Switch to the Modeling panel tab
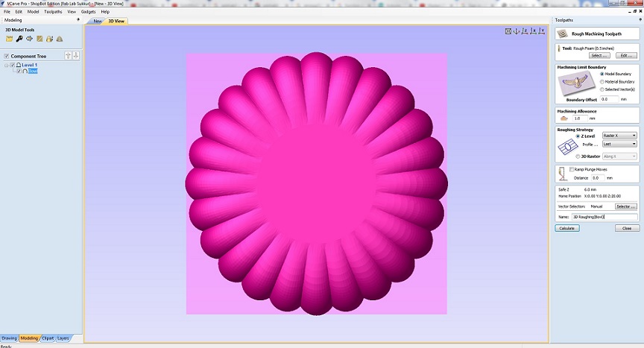The height and width of the screenshot is (348, 644). click(29, 338)
